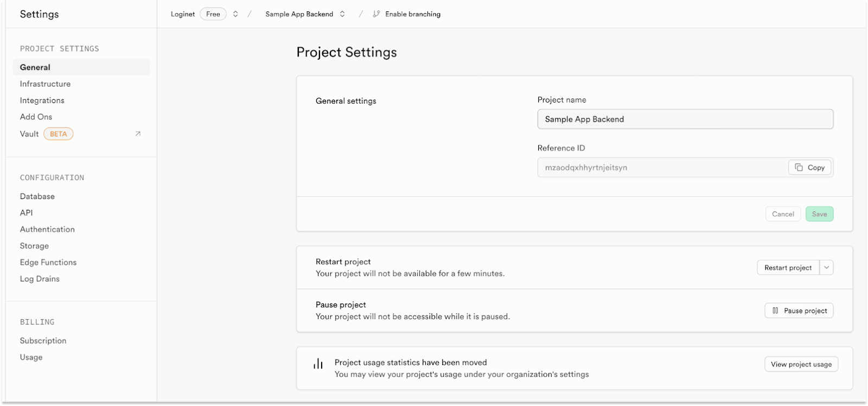
Task: Click the Cancel button
Action: pyautogui.click(x=783, y=214)
